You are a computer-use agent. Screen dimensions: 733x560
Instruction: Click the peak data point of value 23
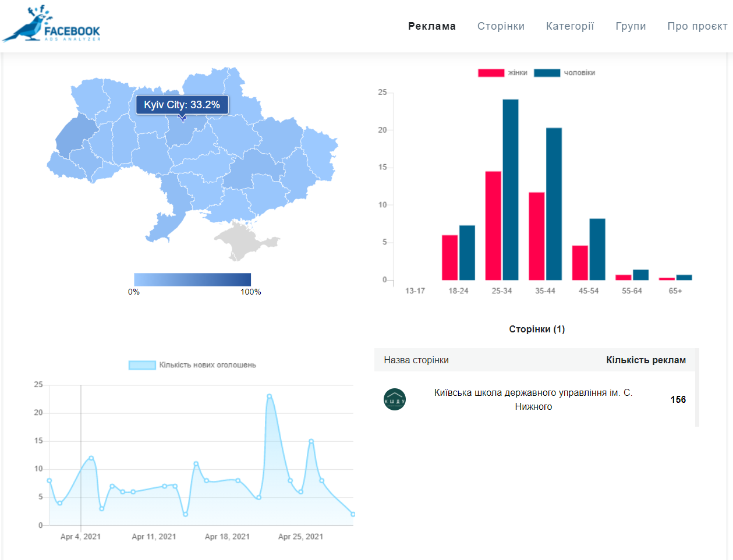coord(269,396)
